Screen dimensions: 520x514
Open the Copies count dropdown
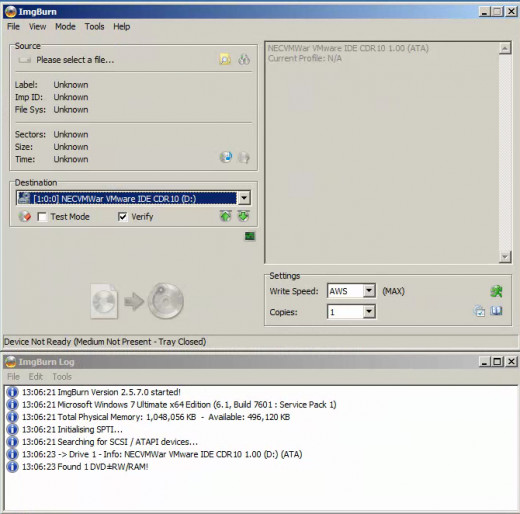click(x=369, y=312)
